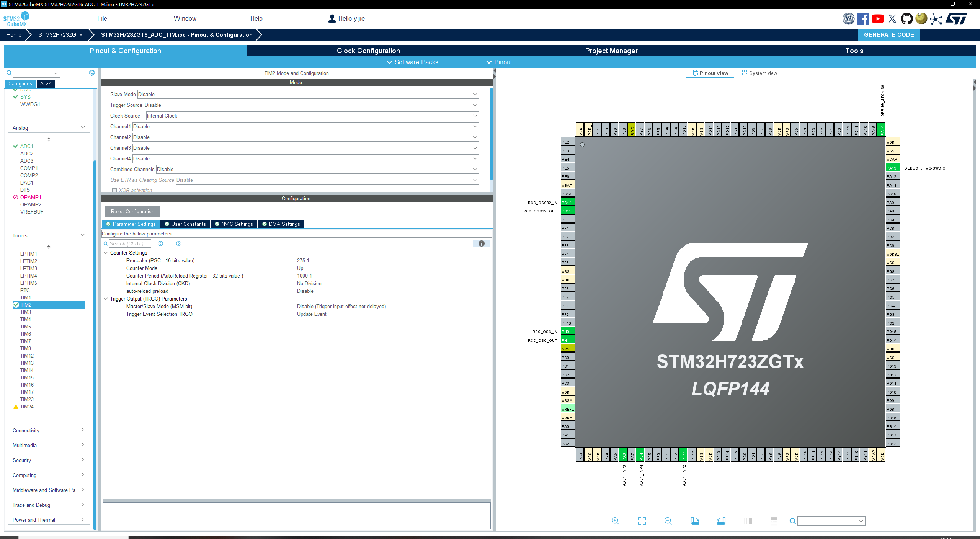The height and width of the screenshot is (539, 980).
Task: Open the Channel1 dropdown
Action: 305,126
